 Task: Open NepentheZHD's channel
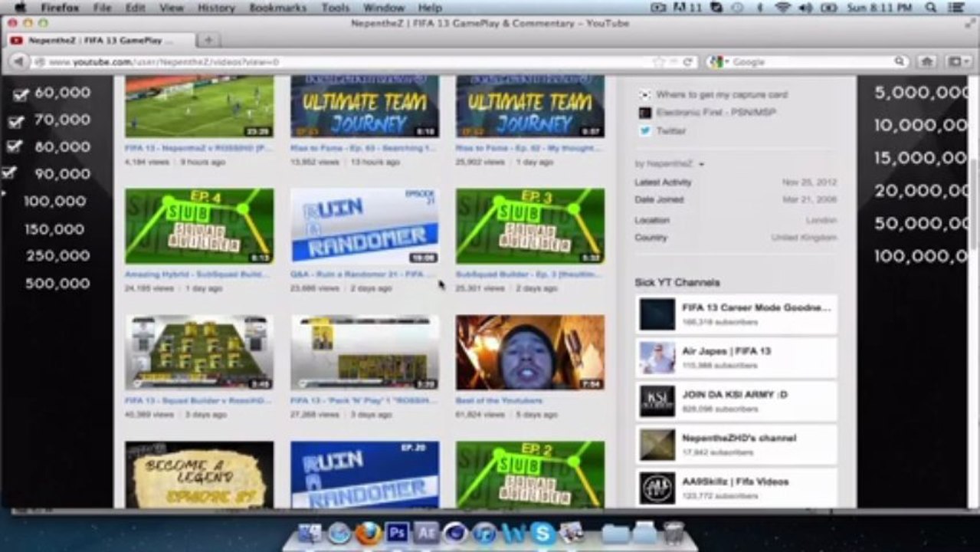pos(736,445)
